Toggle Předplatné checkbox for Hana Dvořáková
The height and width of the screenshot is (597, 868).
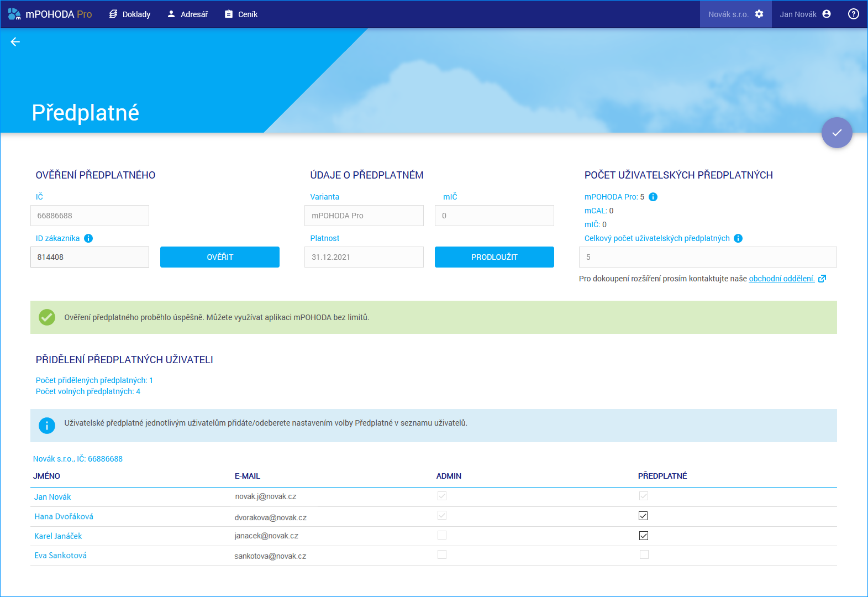pyautogui.click(x=643, y=516)
